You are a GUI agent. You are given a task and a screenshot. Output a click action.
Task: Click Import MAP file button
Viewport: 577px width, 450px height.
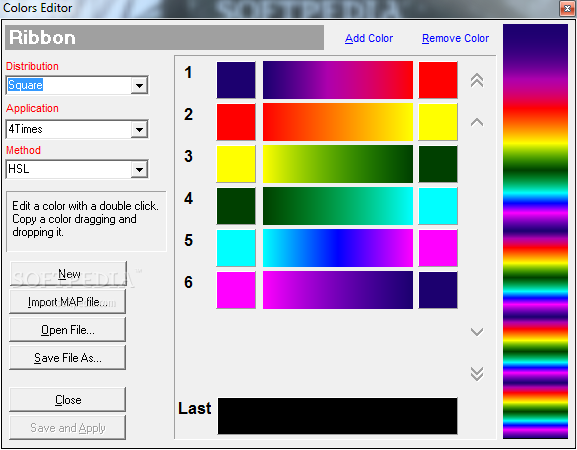coord(67,302)
